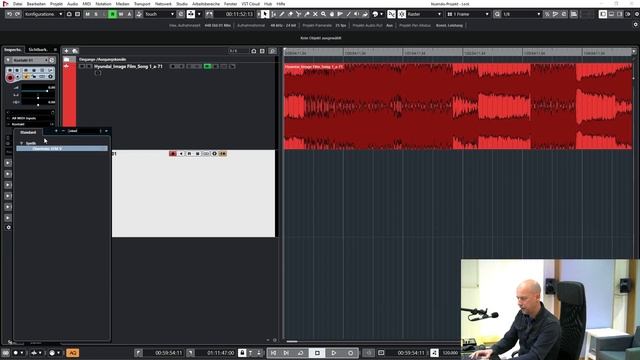The image size is (640, 360).
Task: Select the Range Selection tool
Action: coord(273,14)
